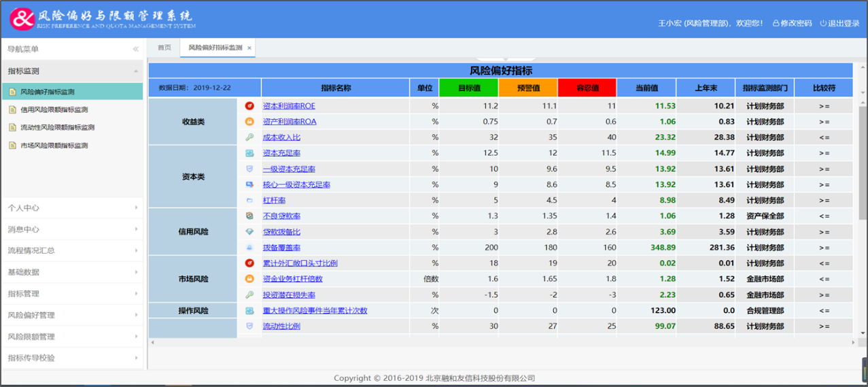Screen dimensions: 868x387
Task: Click the icon beside 不良贷款率
Action: [249, 216]
